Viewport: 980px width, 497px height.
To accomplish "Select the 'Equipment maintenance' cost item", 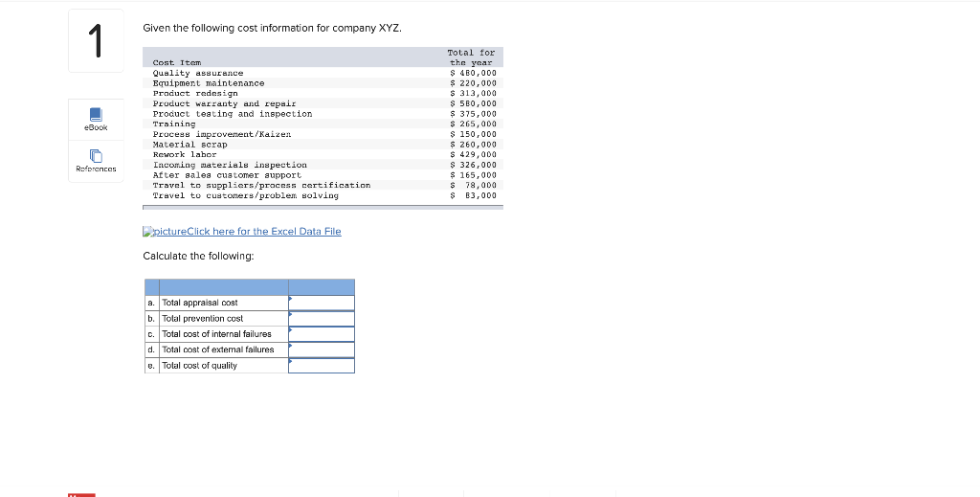I will 208,83.
